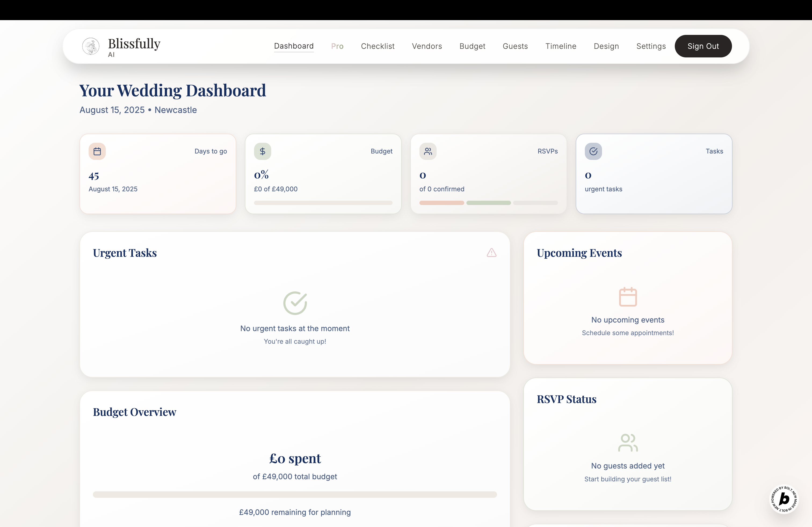Click the calendar icon in Days to go card
Image resolution: width=812 pixels, height=527 pixels.
[97, 151]
